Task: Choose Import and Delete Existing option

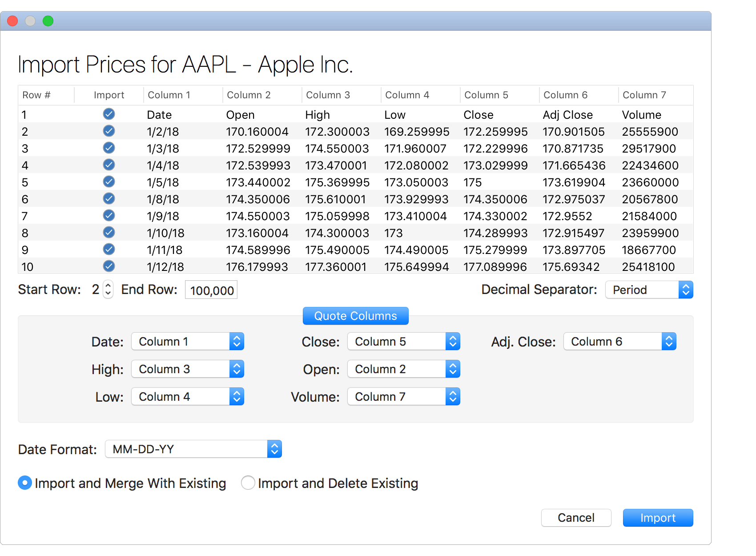Action: tap(248, 483)
